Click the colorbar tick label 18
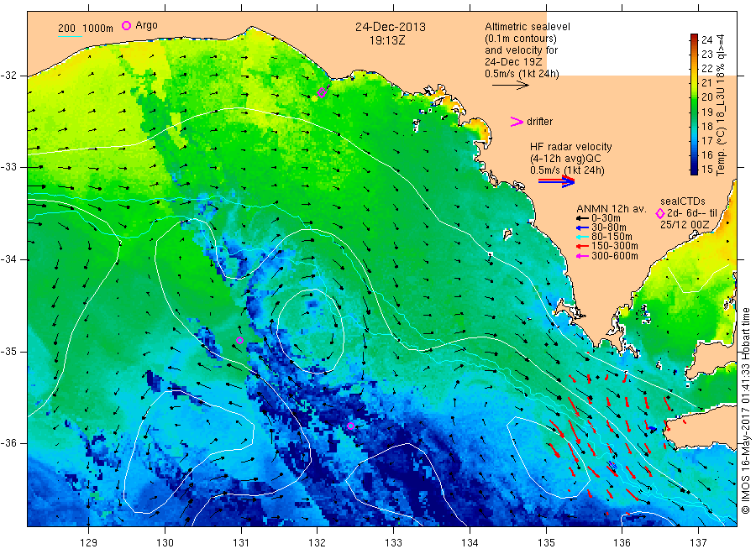This screenshot has height=554, width=756. click(706, 126)
